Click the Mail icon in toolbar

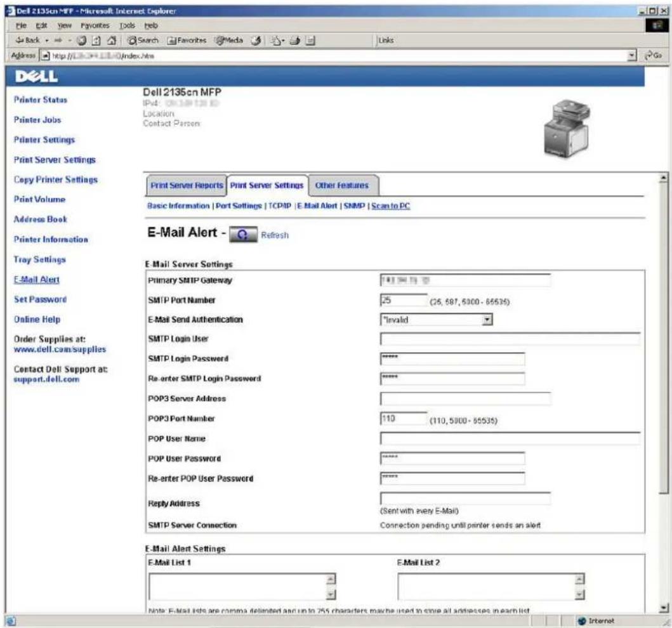pos(277,41)
